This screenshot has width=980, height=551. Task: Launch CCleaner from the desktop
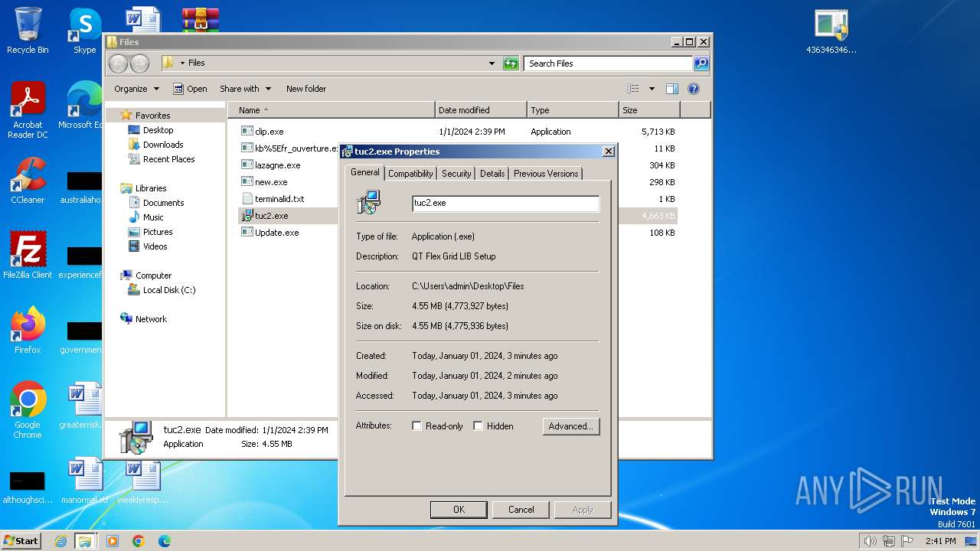point(28,181)
